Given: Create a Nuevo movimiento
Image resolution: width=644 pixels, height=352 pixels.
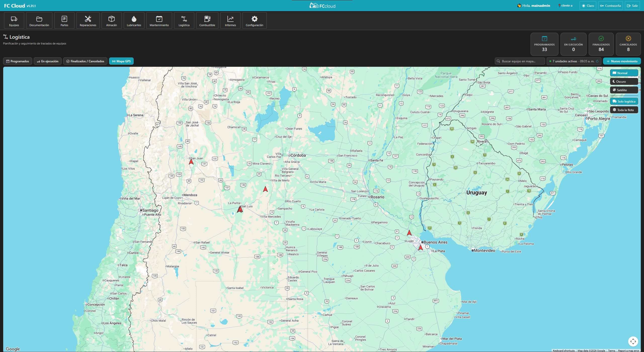Looking at the screenshot, I should (622, 61).
